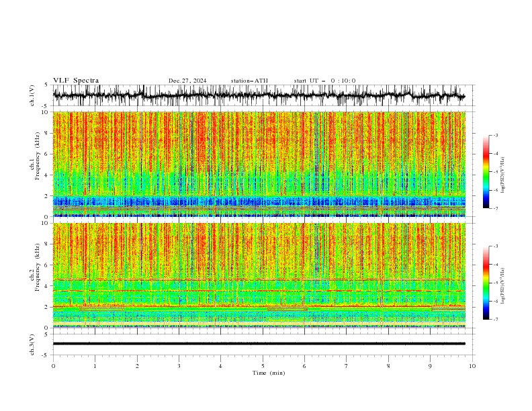
Task: Click the "6" kHz tick on ch.2 axis
Action: (x=47, y=265)
